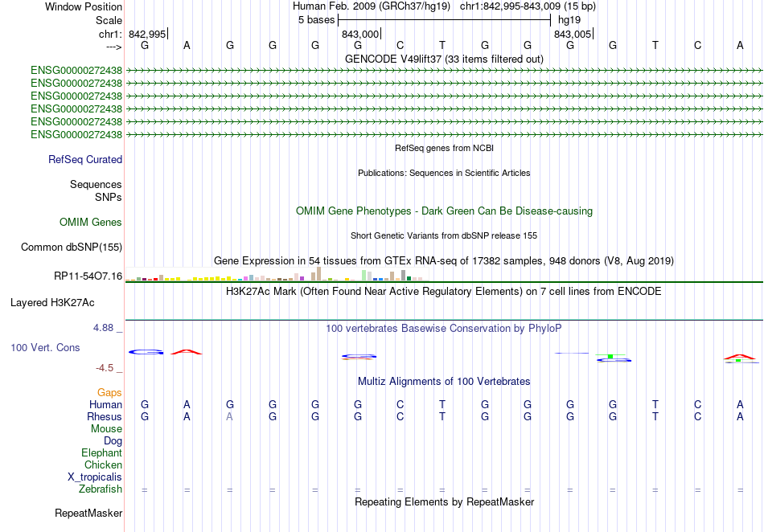Viewport: 764px width, 532px height.
Task: Click the 4.88 PhyloP upper scale value
Action: tap(103, 328)
